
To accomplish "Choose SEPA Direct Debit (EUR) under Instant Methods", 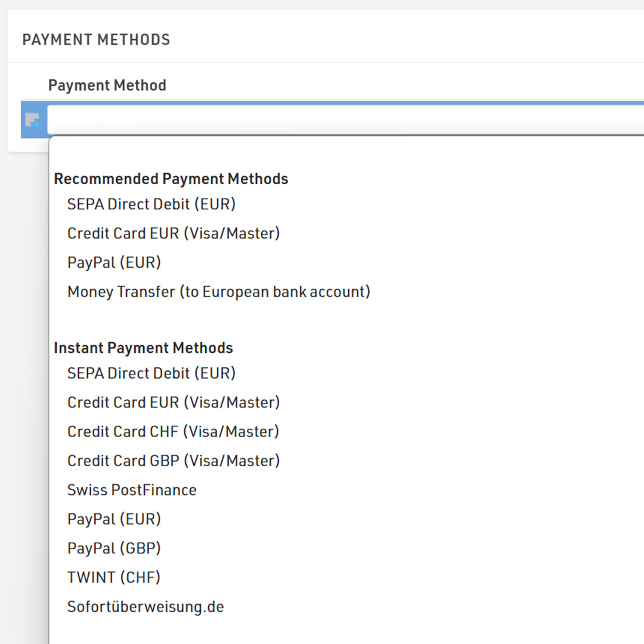I will [x=151, y=373].
